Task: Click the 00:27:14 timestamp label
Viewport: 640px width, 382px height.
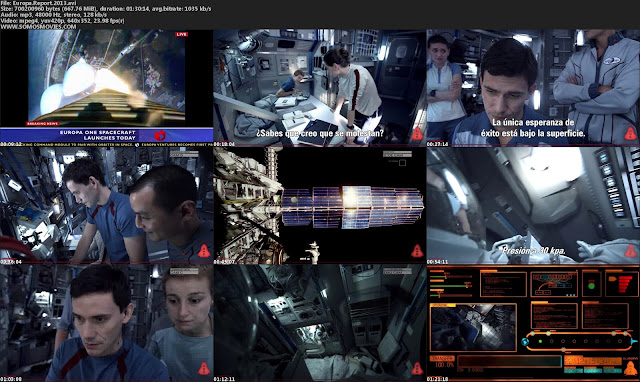Action: (438, 144)
